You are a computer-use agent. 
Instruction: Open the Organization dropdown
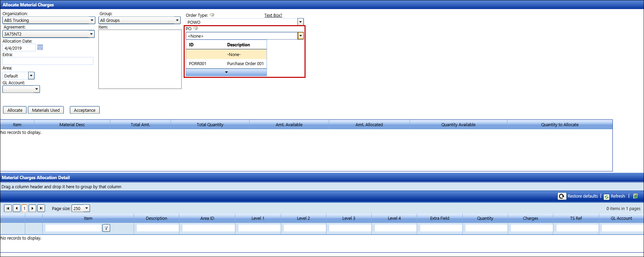[92, 20]
